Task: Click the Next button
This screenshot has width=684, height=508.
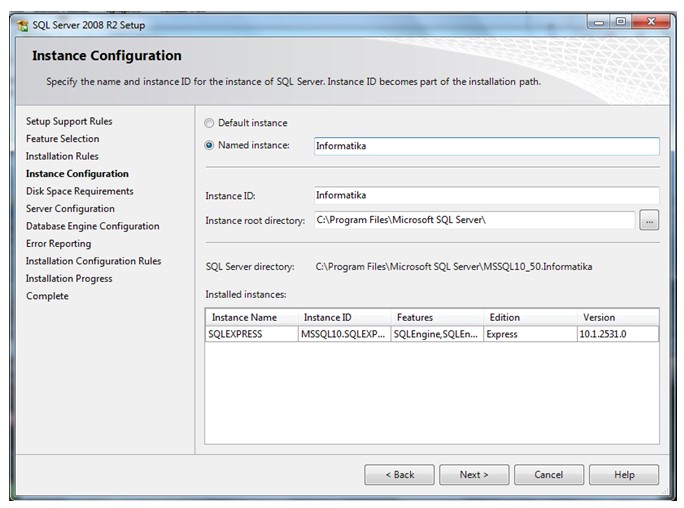Action: point(474,474)
